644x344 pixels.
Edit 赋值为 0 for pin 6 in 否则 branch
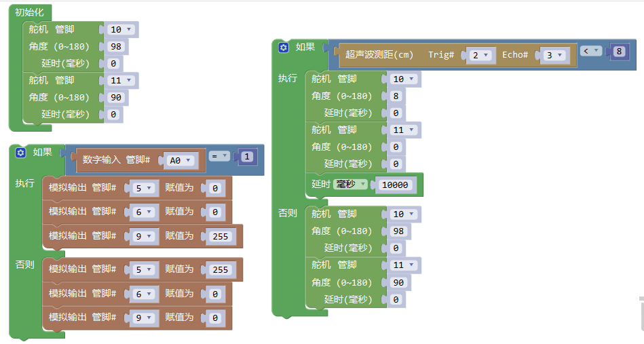(x=215, y=294)
